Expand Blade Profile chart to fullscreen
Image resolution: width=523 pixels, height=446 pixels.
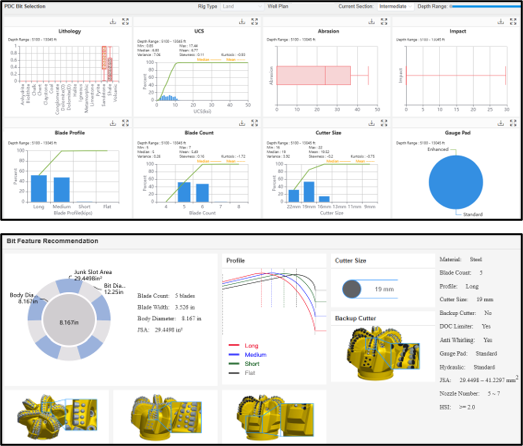pyautogui.click(x=125, y=123)
